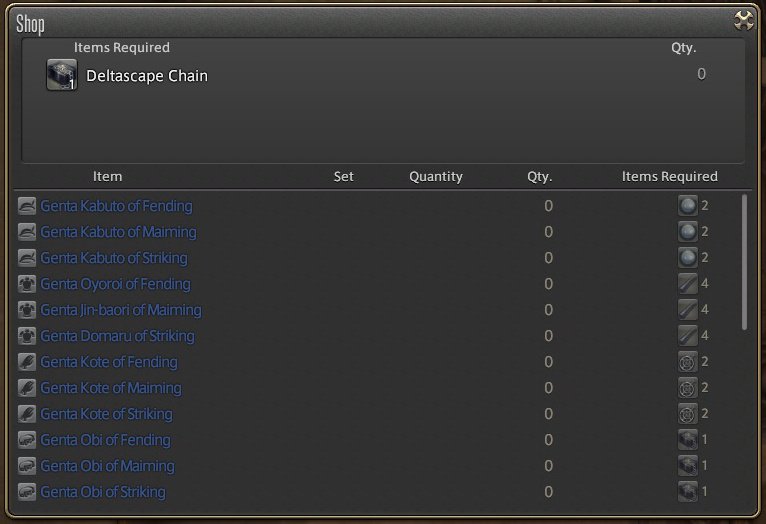
Task: Click the Set column header
Action: tap(343, 176)
